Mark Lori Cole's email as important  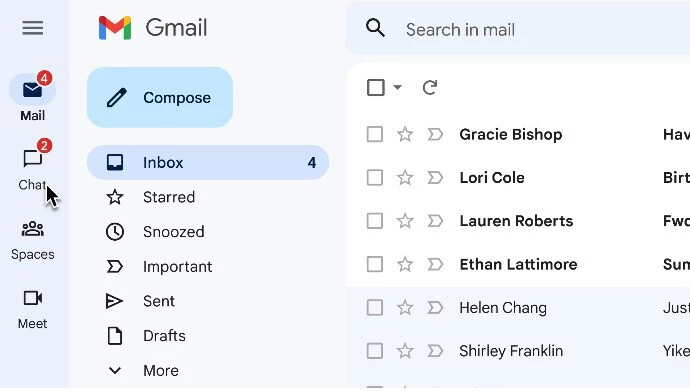(435, 178)
